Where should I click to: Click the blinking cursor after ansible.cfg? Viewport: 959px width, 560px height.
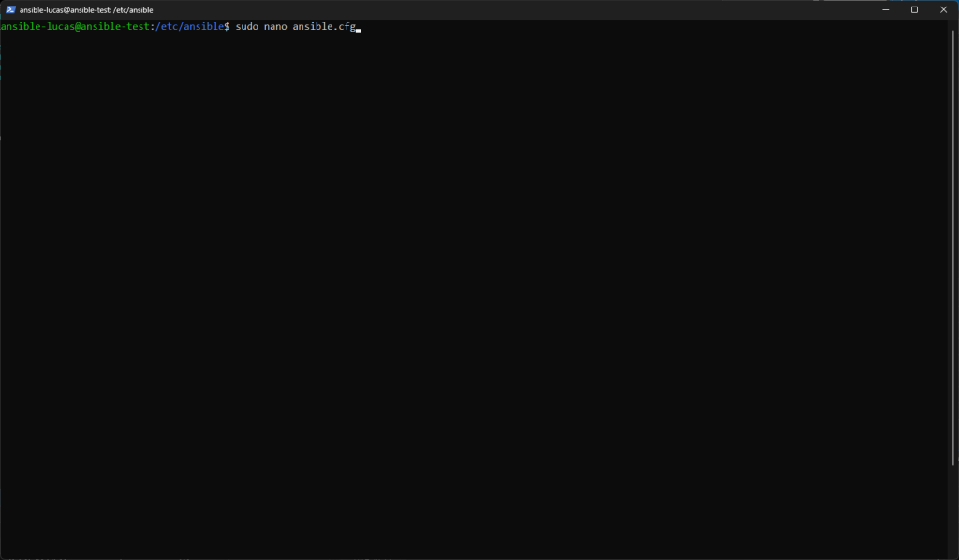coord(359,28)
